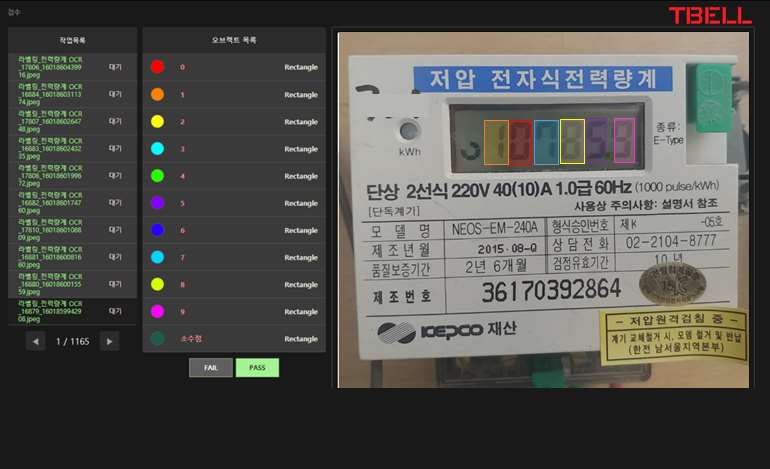Image resolution: width=770 pixels, height=469 pixels.
Task: Click the '0' object label
Action: point(182,67)
